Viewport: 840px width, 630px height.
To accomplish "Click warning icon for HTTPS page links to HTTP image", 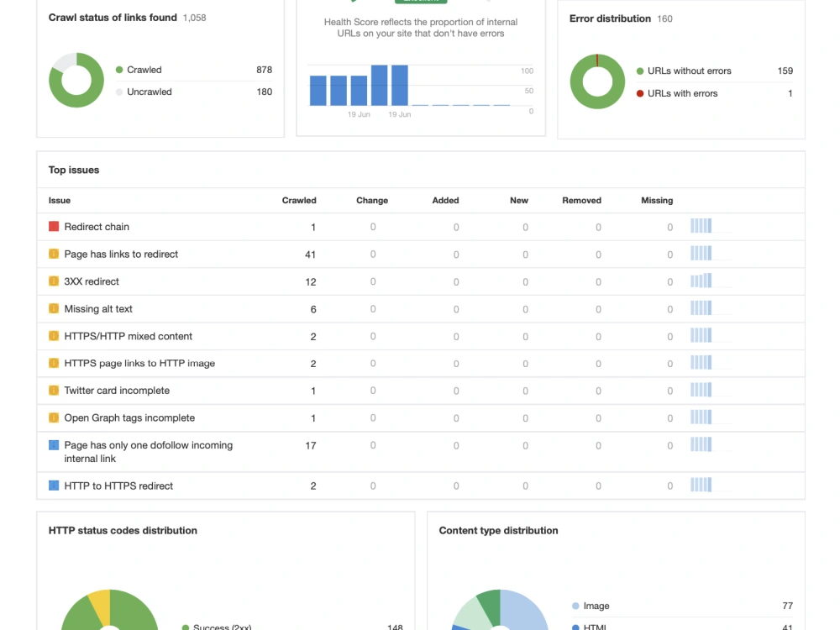I will click(54, 363).
